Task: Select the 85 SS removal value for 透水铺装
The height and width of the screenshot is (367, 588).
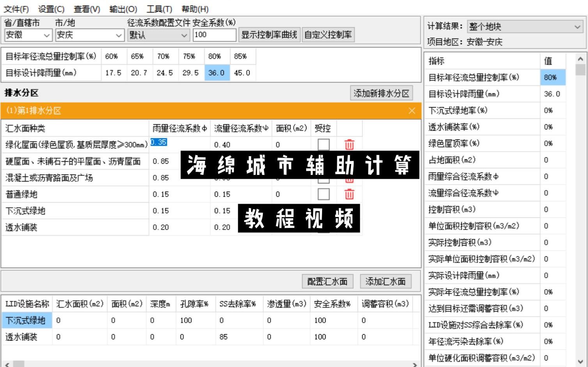Action: 239,337
